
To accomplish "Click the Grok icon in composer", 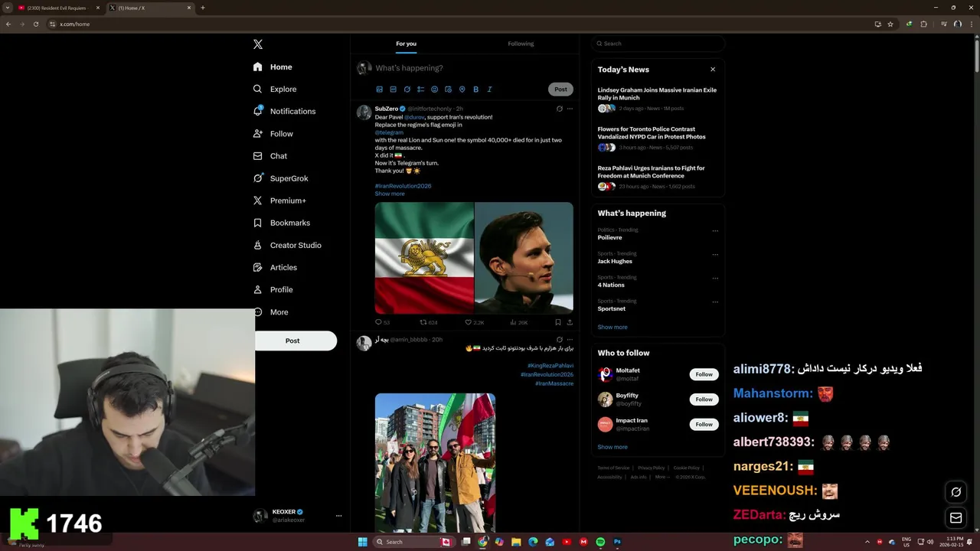I will (407, 90).
